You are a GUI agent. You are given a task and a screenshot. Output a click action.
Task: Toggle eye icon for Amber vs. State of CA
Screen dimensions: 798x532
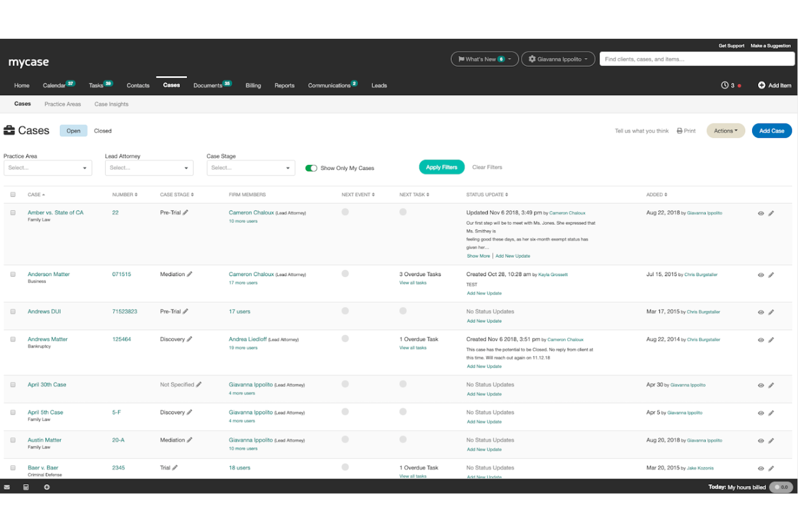point(761,213)
